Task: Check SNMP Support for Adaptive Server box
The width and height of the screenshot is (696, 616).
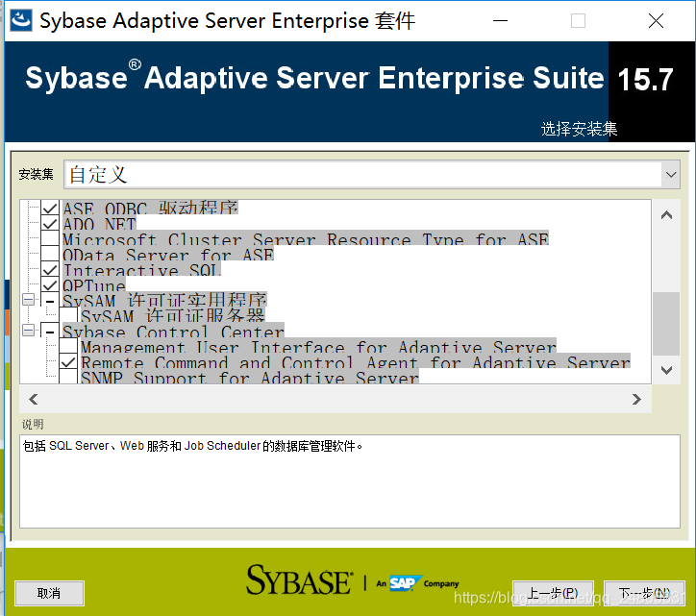Action: click(x=68, y=377)
